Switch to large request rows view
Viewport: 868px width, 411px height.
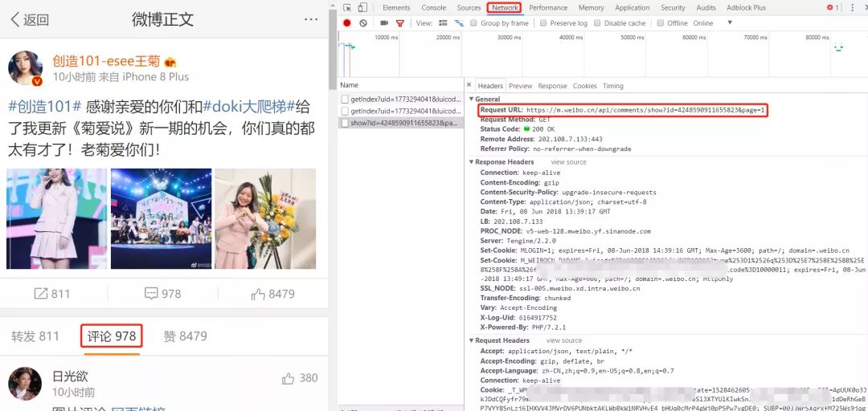click(443, 23)
